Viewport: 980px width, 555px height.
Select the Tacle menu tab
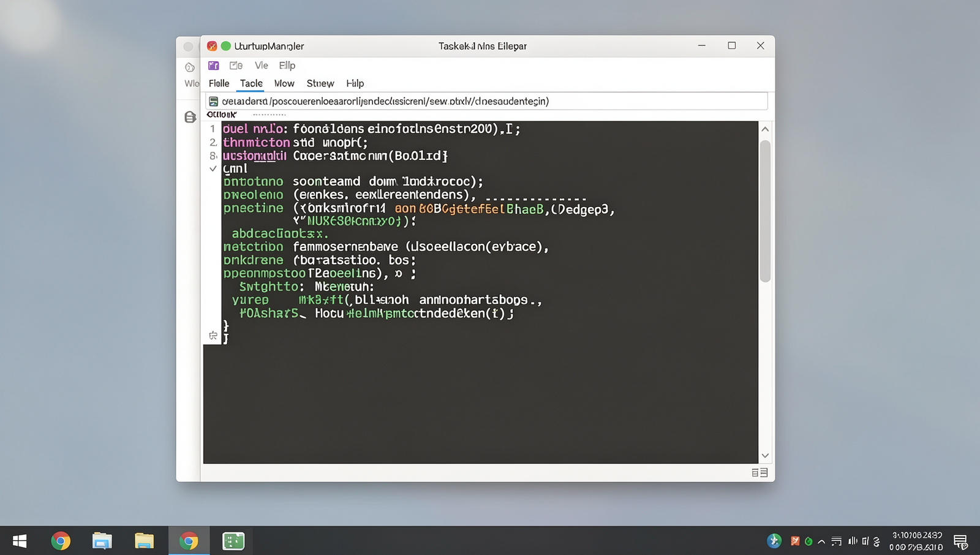(251, 83)
